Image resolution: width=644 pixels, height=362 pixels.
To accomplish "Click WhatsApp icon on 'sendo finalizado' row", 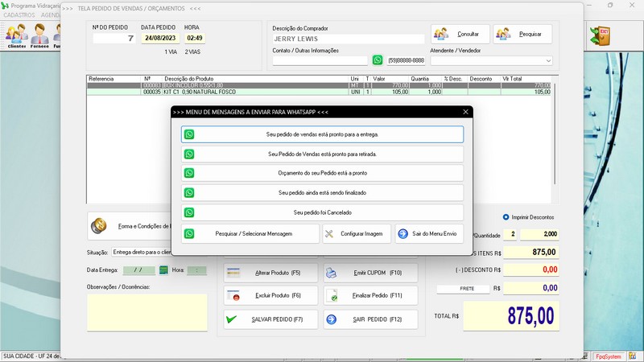I will coord(189,192).
